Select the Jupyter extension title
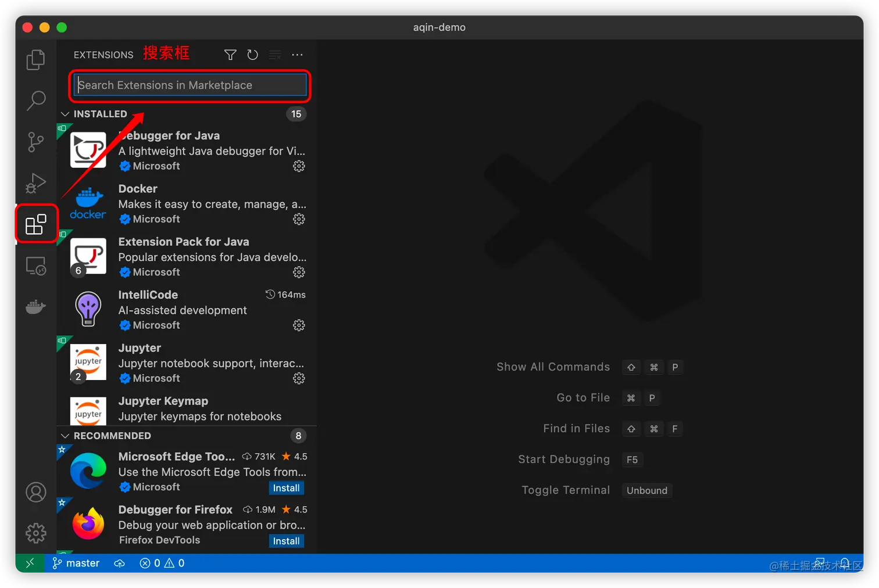The height and width of the screenshot is (588, 879). pyautogui.click(x=140, y=347)
